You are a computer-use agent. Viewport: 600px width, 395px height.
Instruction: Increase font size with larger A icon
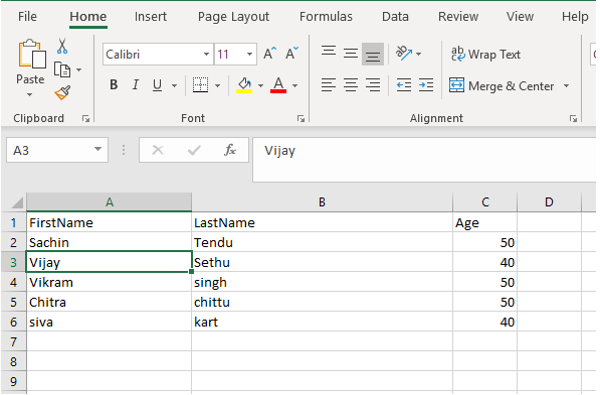pos(269,54)
